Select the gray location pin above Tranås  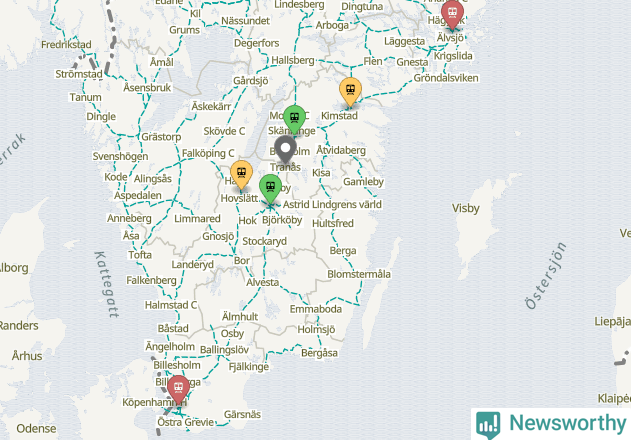pyautogui.click(x=285, y=149)
